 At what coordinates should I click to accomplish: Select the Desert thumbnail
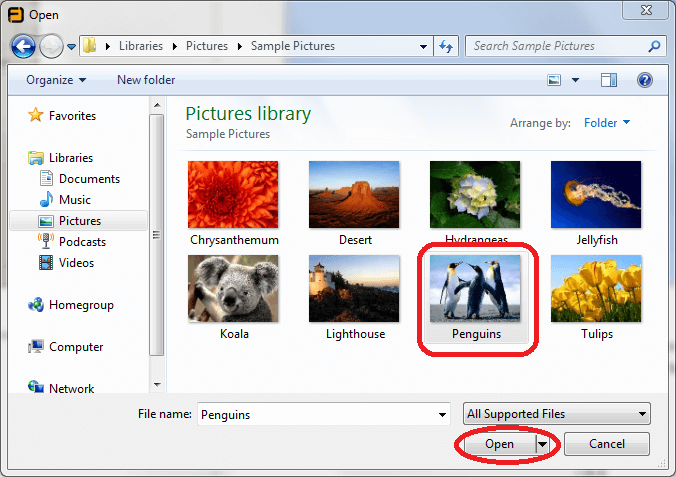pyautogui.click(x=354, y=195)
